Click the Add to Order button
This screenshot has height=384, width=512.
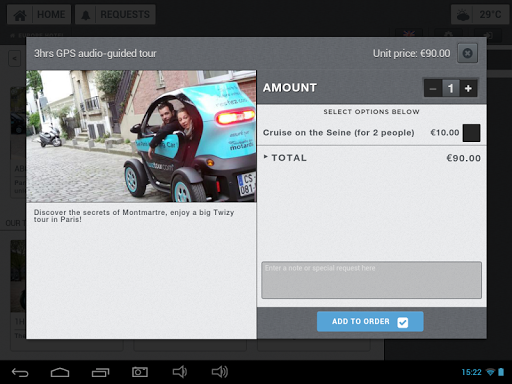tap(370, 321)
